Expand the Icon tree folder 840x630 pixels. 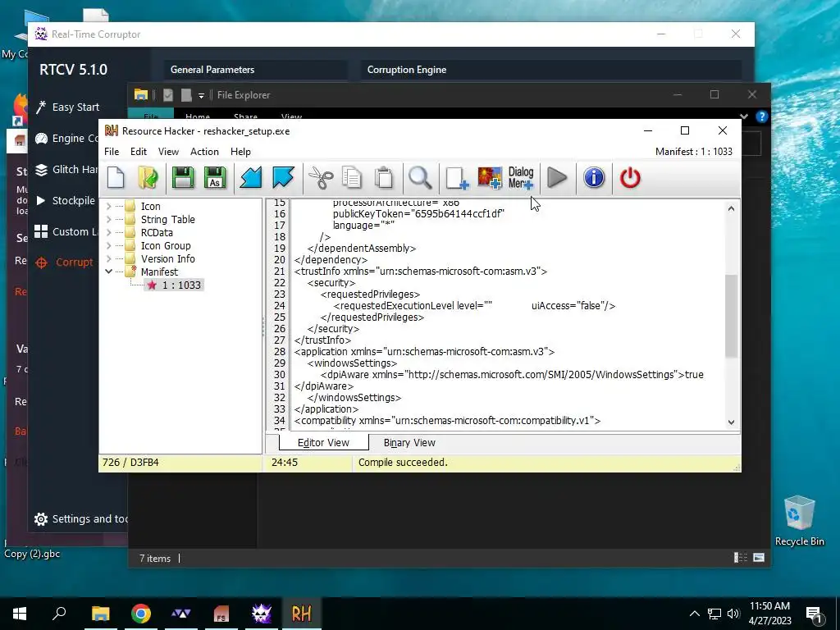(x=109, y=206)
